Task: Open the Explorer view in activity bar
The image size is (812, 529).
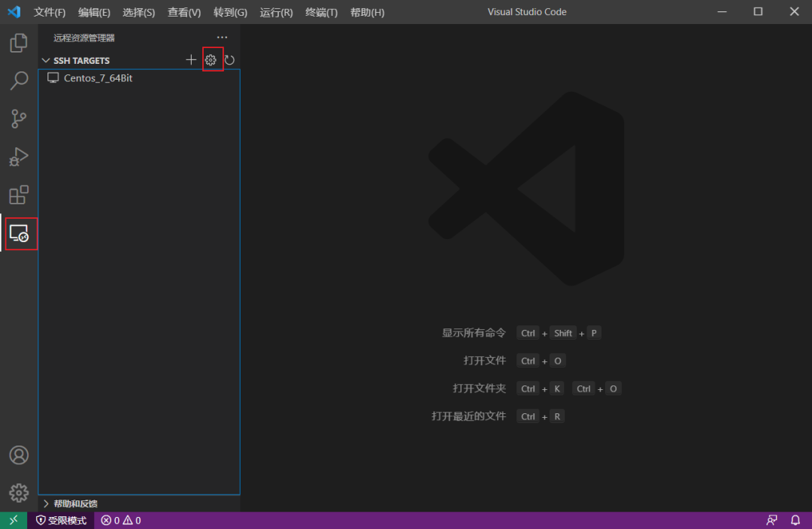Action: point(19,43)
